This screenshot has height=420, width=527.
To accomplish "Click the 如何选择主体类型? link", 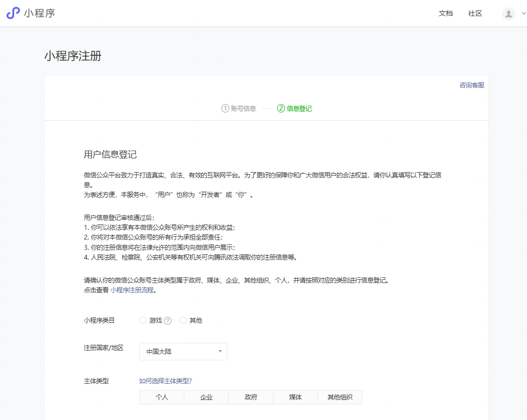I will click(x=165, y=381).
